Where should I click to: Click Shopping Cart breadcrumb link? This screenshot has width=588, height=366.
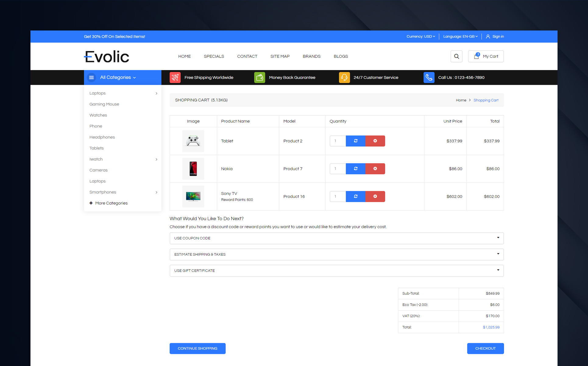pyautogui.click(x=486, y=100)
